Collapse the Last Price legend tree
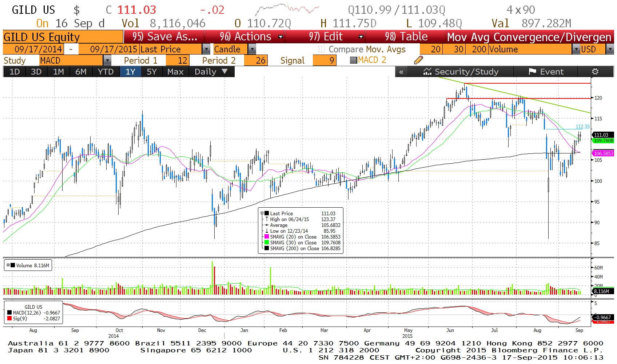Screen dimensions: 617x364 (262, 213)
